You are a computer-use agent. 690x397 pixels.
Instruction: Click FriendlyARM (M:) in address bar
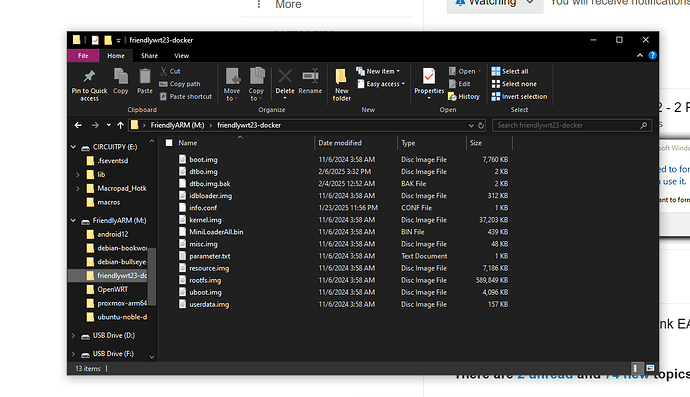(177, 125)
